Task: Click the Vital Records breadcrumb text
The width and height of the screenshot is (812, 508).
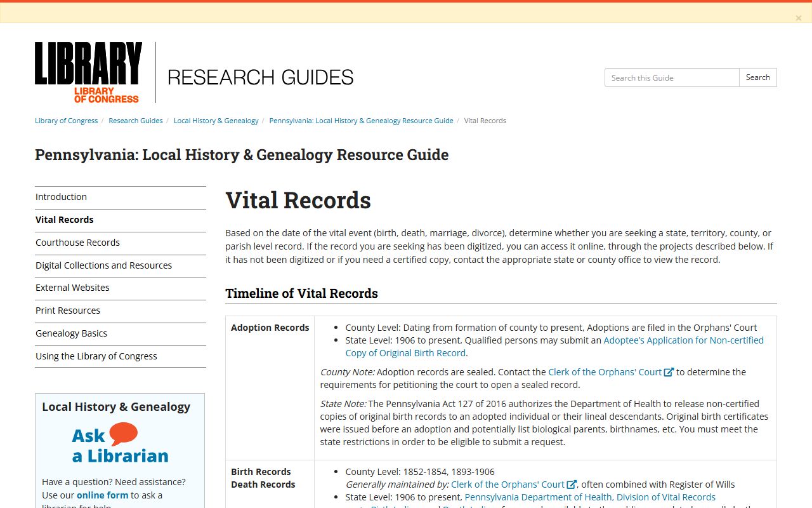Action: coord(485,121)
